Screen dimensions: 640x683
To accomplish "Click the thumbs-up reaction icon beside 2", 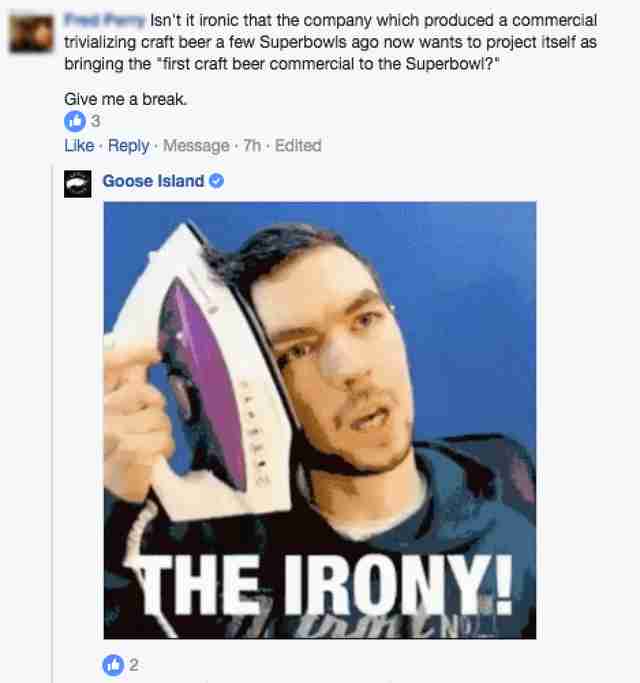I will tap(113, 665).
